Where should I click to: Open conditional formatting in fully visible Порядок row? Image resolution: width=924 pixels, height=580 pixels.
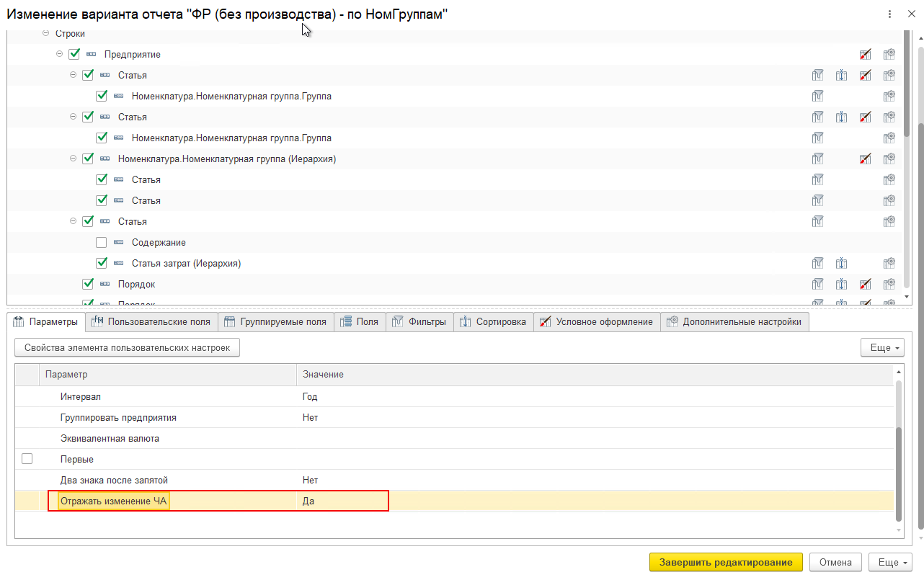pos(866,284)
